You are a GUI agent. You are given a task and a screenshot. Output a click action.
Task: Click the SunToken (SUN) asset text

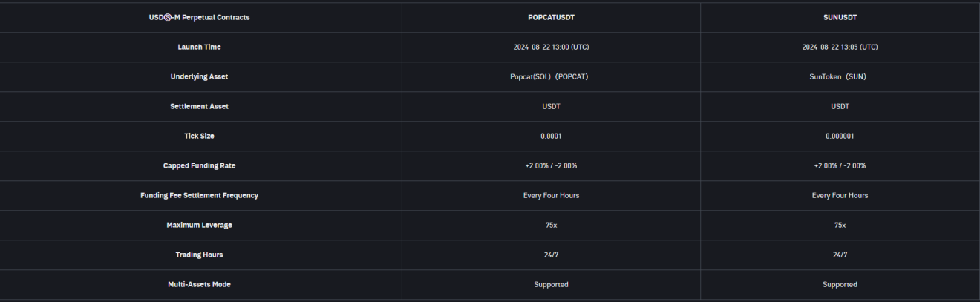840,77
